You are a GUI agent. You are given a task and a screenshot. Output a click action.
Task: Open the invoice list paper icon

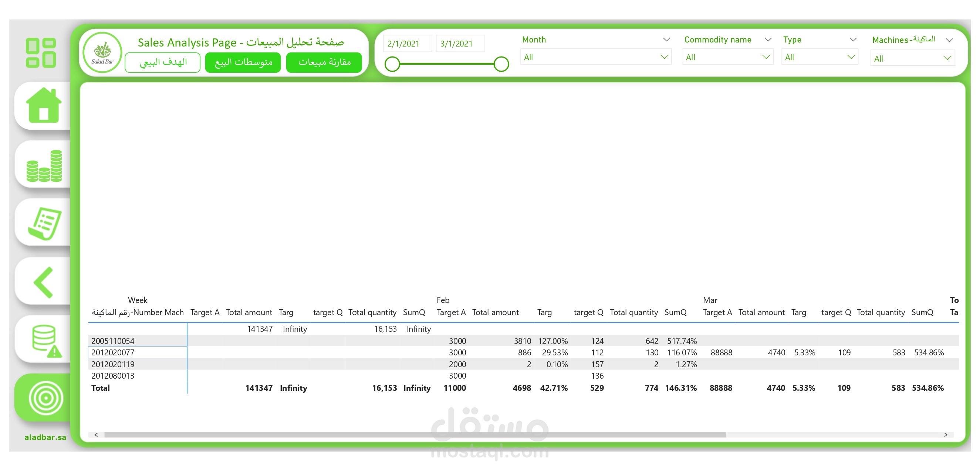click(44, 223)
